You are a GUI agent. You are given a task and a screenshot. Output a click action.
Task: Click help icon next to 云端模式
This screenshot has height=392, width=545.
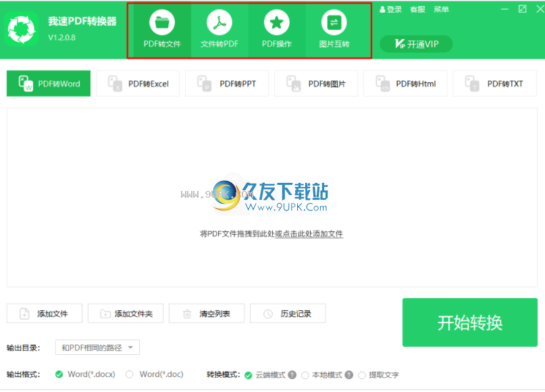point(292,375)
